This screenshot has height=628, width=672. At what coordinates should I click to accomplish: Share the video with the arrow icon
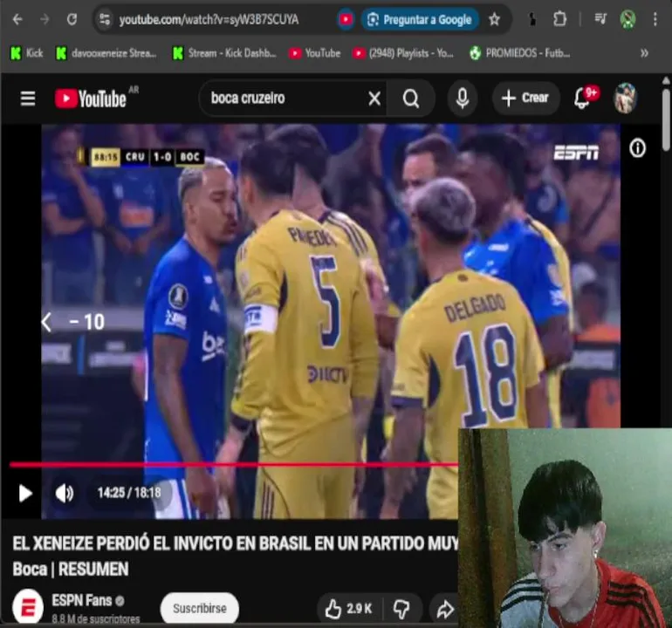point(445,609)
